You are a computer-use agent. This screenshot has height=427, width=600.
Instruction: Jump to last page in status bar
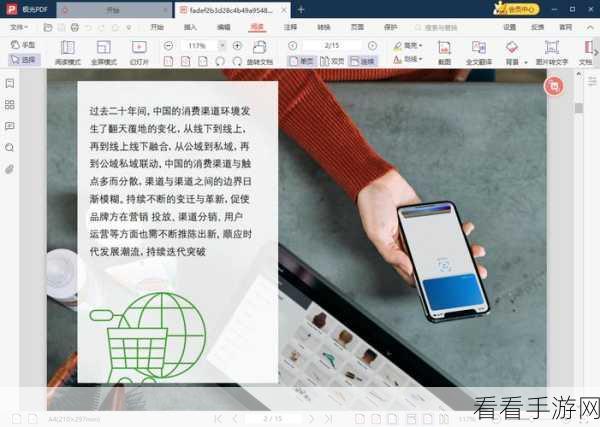tap(328, 419)
